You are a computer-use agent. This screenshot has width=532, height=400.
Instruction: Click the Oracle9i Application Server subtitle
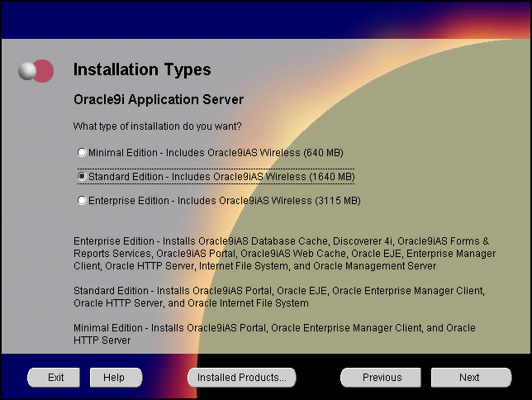pyautogui.click(x=159, y=99)
